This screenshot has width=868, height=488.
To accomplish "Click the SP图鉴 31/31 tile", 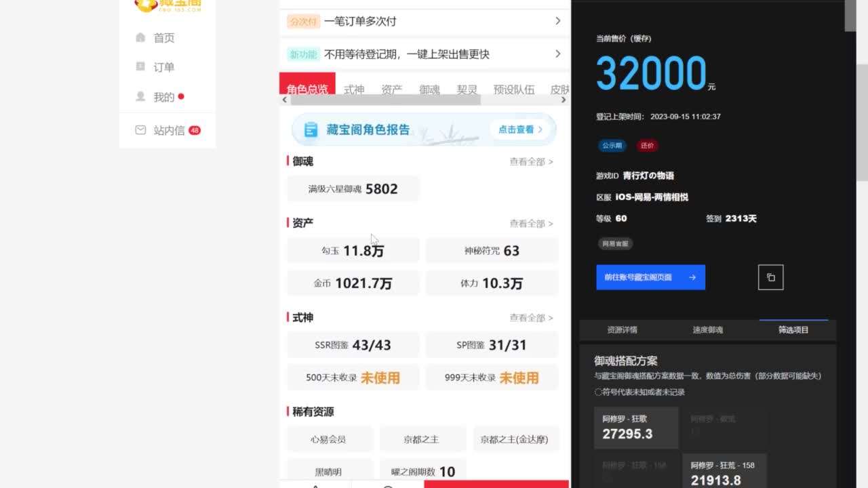I will tap(492, 345).
